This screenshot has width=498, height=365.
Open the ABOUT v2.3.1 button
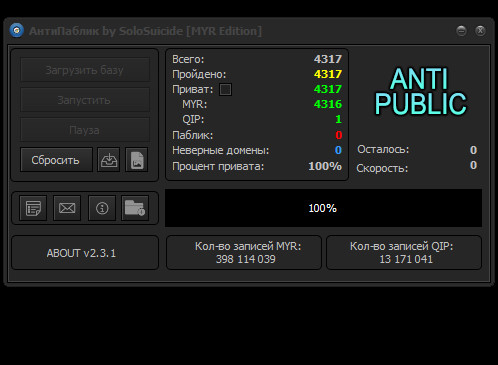click(85, 253)
